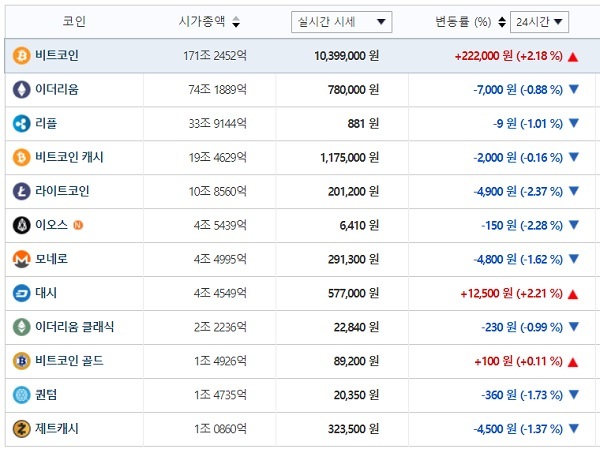Click market cap 1조 0860억
This screenshot has height=449, width=600.
click(x=220, y=429)
